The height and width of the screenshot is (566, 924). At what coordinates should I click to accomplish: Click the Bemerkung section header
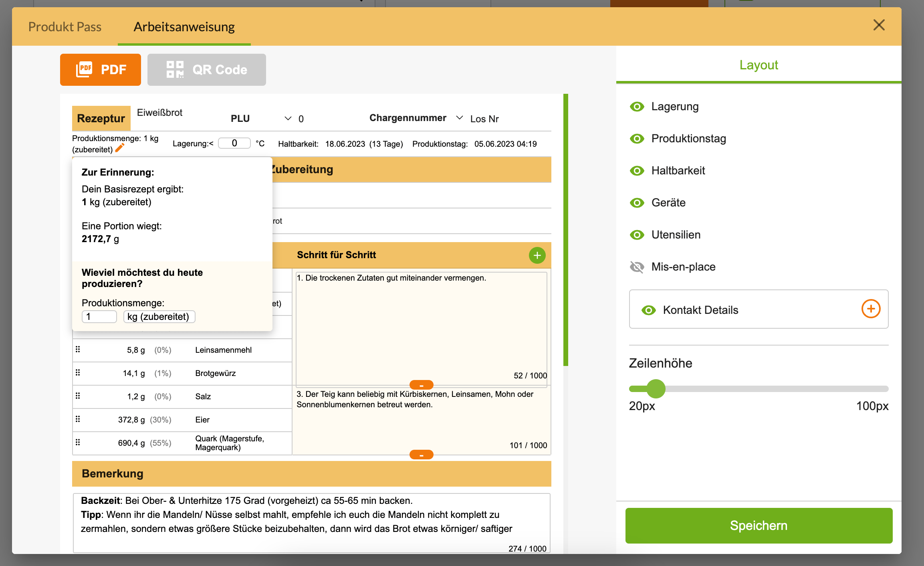point(312,474)
